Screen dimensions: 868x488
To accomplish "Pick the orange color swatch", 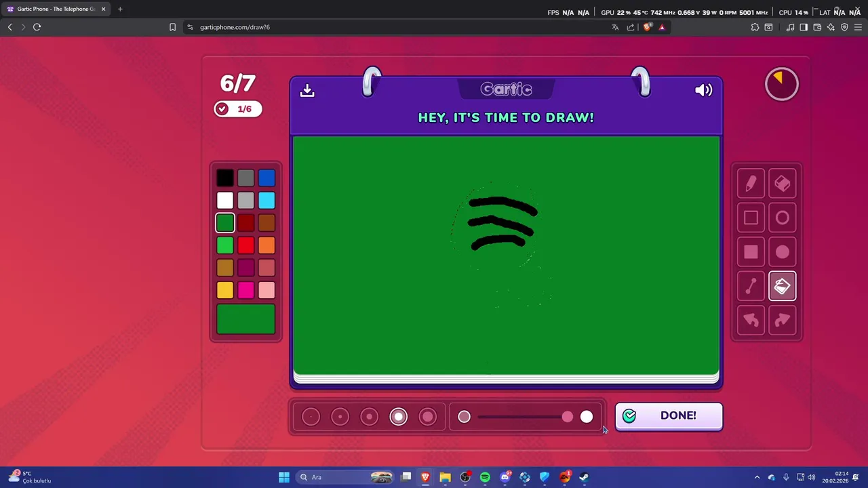I will point(267,245).
